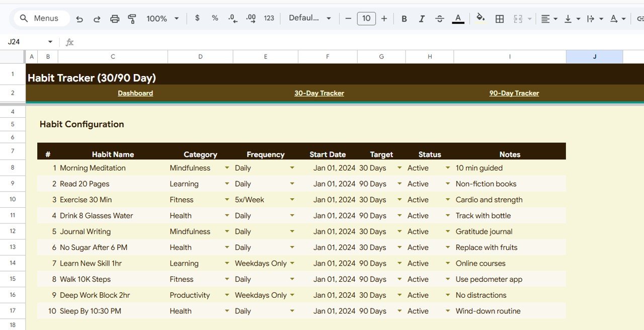Expand the Category dropdown for Morning Meditation
This screenshot has height=330, width=644.
coord(227,168)
